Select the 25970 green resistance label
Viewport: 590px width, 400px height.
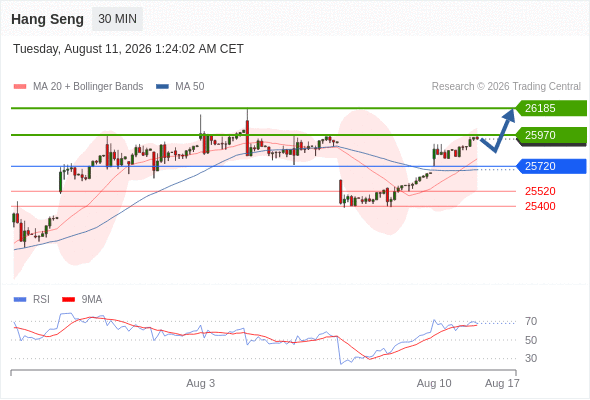[x=551, y=135]
